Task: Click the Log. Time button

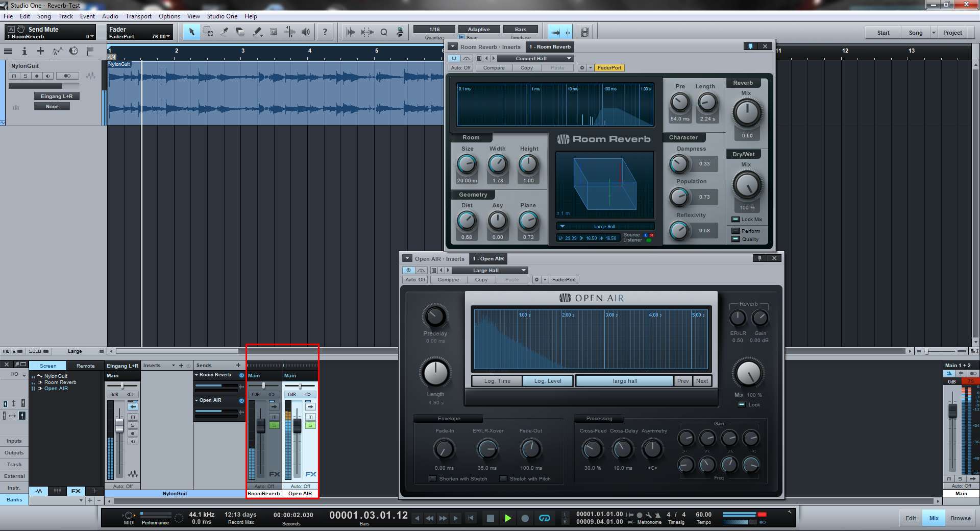Action: (x=497, y=381)
